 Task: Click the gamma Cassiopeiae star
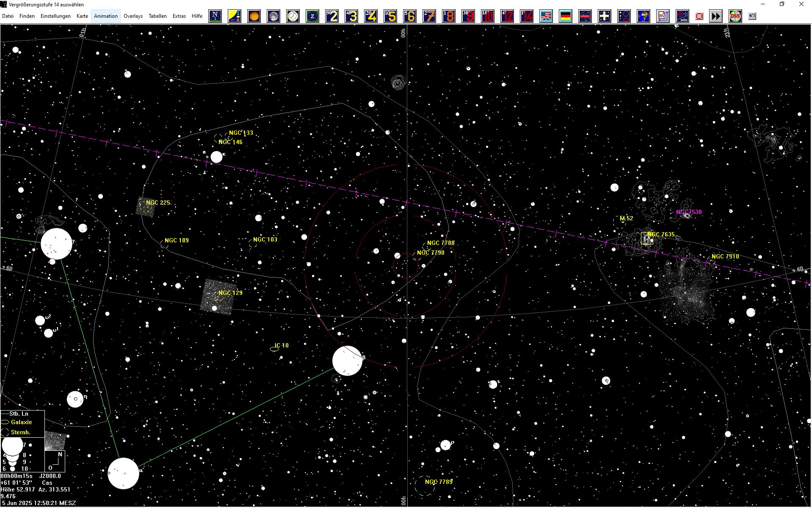point(56,244)
